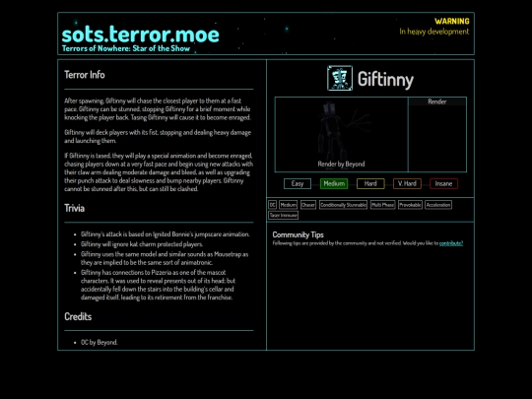Image resolution: width=532 pixels, height=399 pixels.
Task: Click the OC tag
Action: (x=273, y=205)
